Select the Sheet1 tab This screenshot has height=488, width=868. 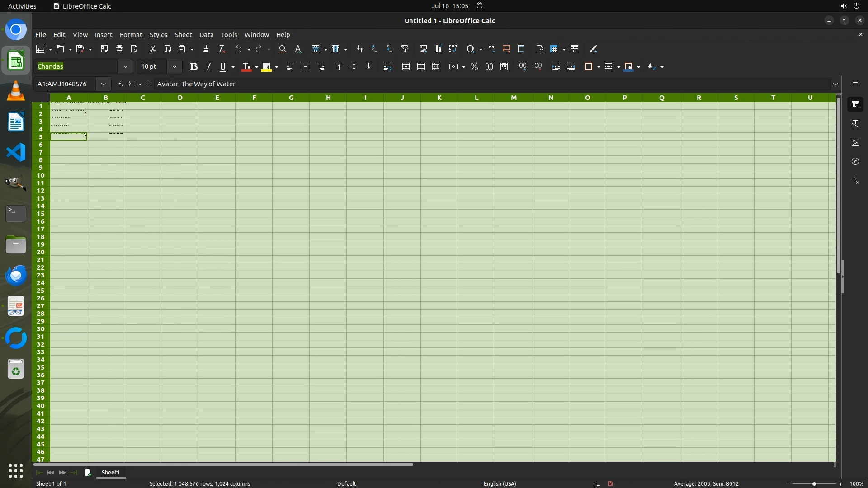coord(110,472)
